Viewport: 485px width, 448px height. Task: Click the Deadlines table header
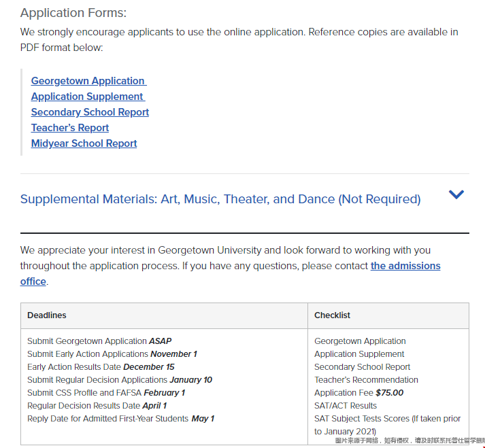pos(47,315)
